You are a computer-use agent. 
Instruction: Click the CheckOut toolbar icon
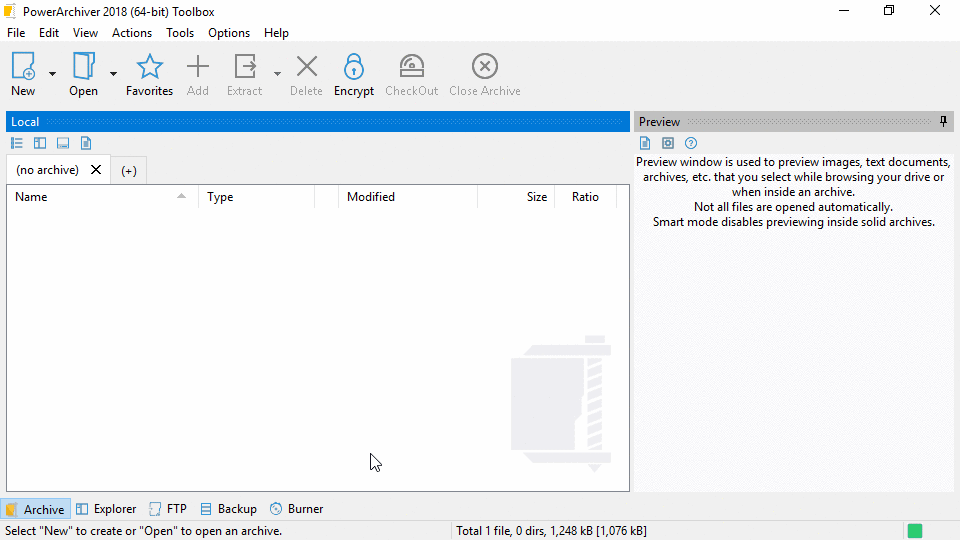point(411,66)
